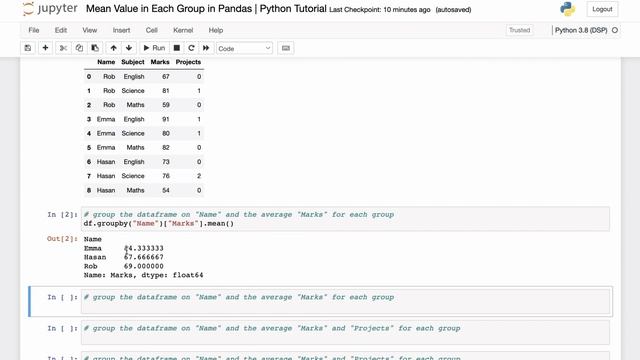Insert a cell below with plus icon

pyautogui.click(x=45, y=48)
